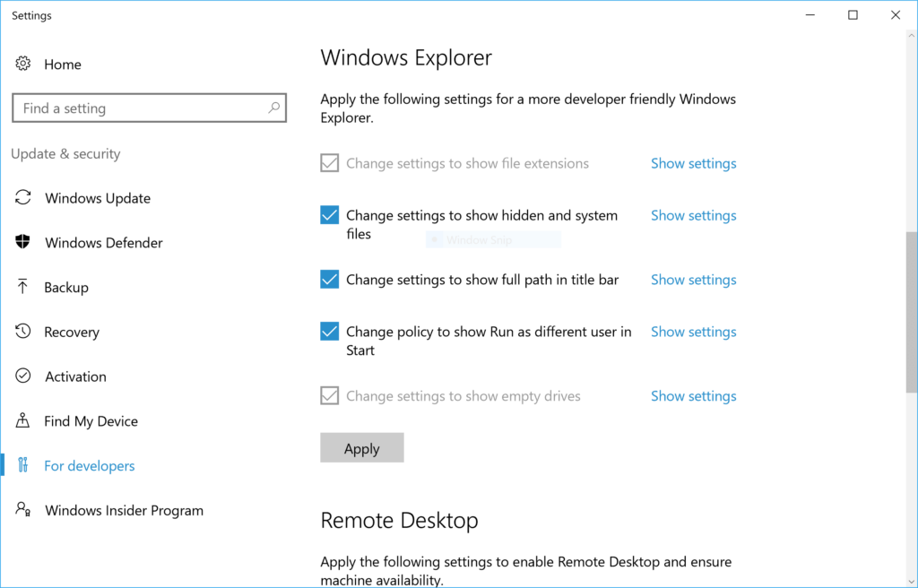Click the Backup upload-arrow icon
Screen dimensions: 918x588
[x=22, y=287]
